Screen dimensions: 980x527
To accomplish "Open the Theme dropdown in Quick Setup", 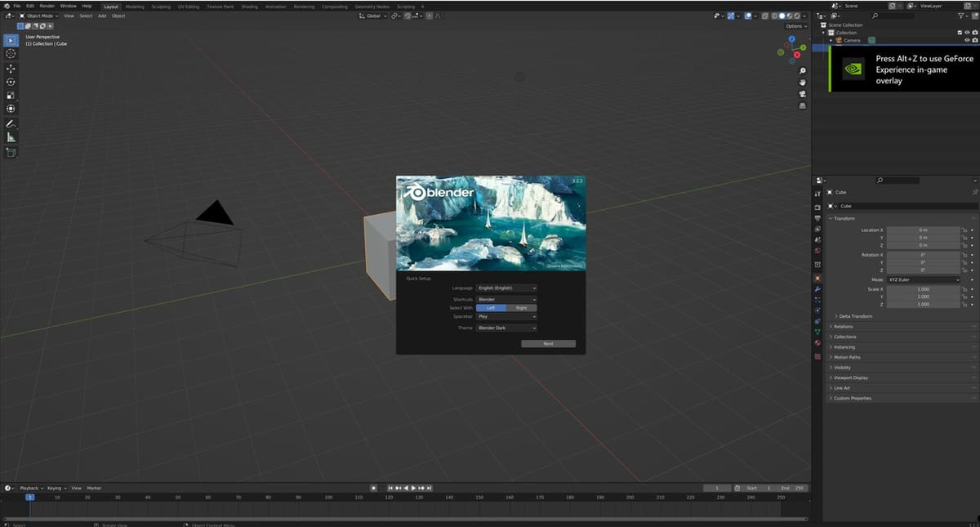I will tap(506, 327).
